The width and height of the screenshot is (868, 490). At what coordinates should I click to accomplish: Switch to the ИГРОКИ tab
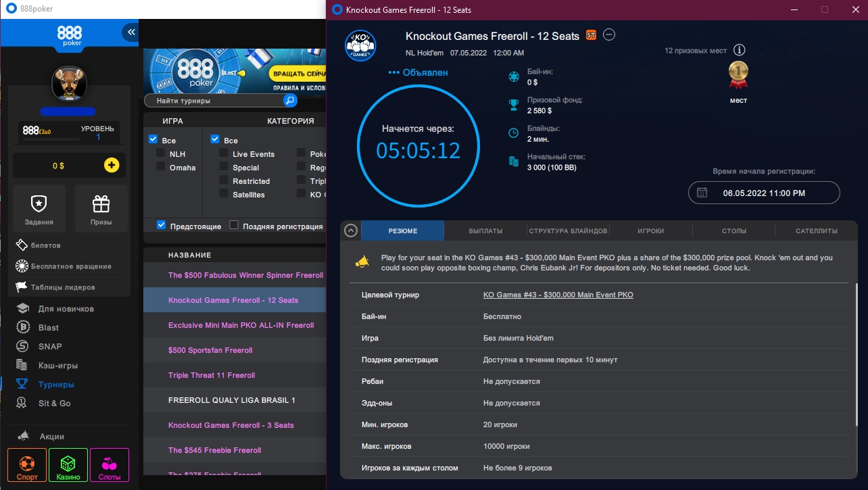(651, 230)
